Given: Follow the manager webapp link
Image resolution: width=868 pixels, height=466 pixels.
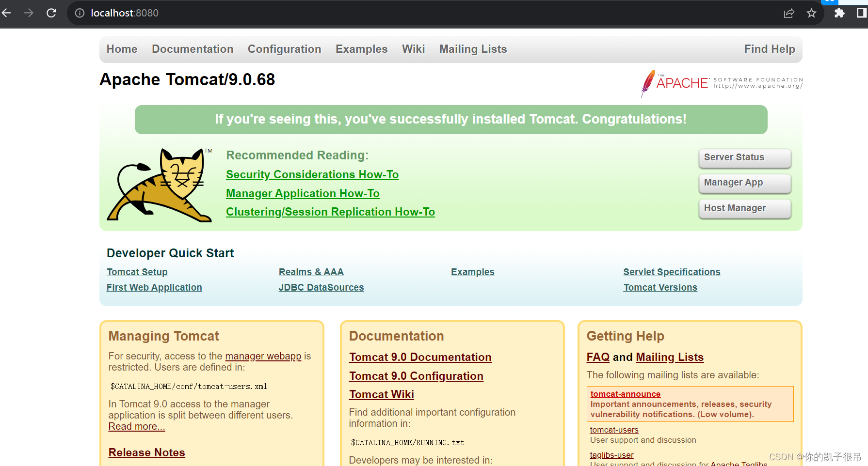Looking at the screenshot, I should [x=263, y=356].
